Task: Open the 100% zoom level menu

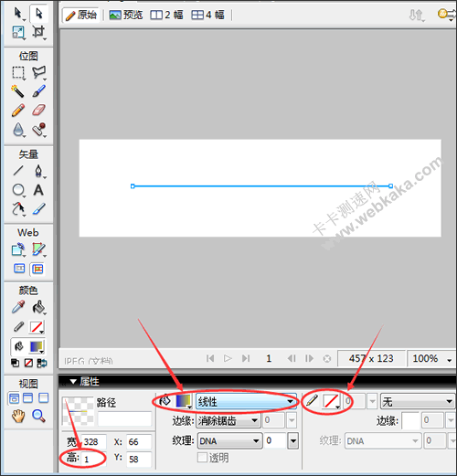Action: (430, 358)
